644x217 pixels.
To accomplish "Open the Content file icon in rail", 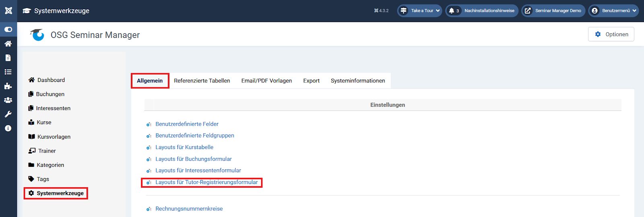I will point(8,58).
